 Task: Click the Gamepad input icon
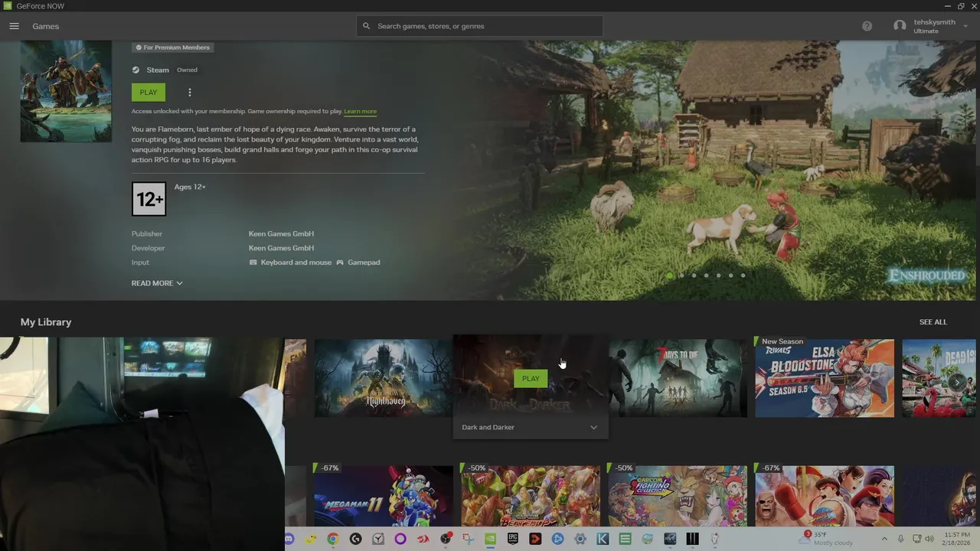(340, 262)
